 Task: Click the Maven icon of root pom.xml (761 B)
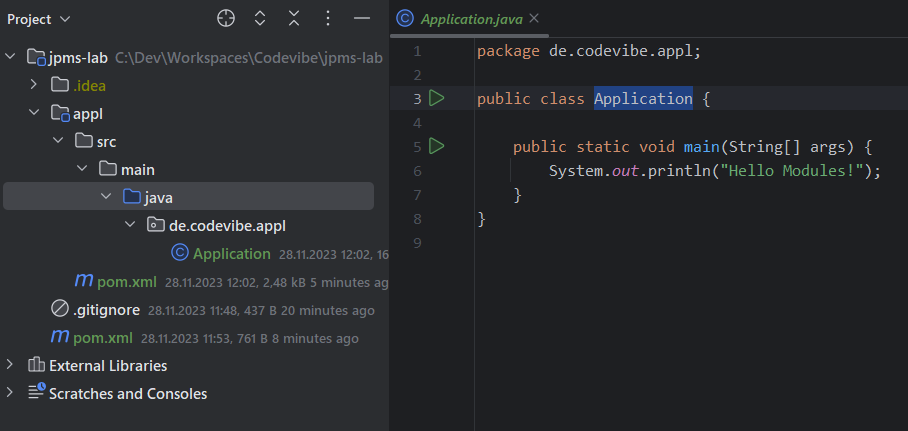click(x=60, y=337)
